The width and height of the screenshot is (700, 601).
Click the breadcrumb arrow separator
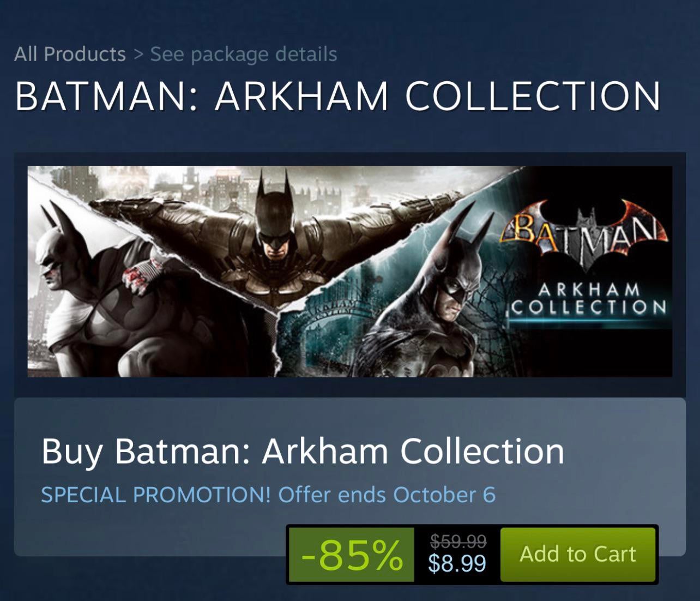(138, 54)
